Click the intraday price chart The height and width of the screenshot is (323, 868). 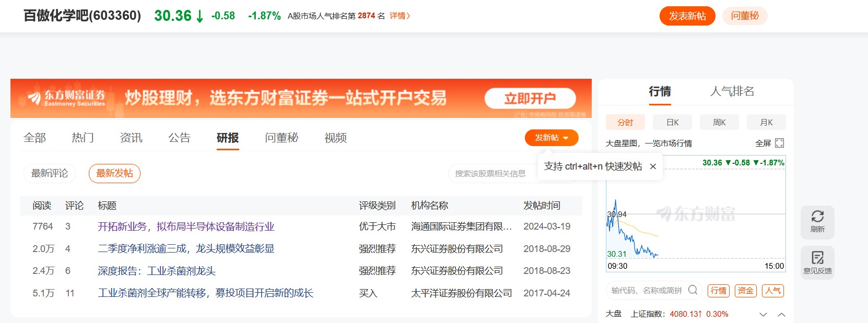click(x=695, y=213)
